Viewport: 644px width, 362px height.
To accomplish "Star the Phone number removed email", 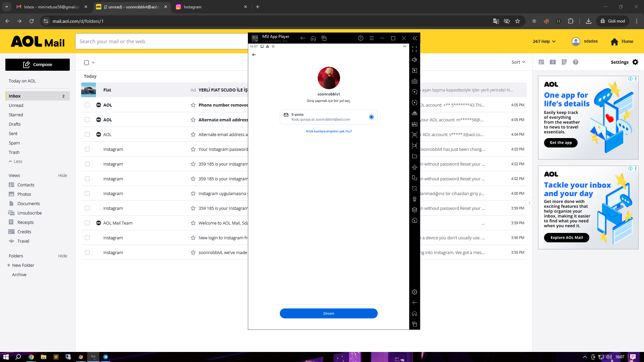I will point(193,105).
